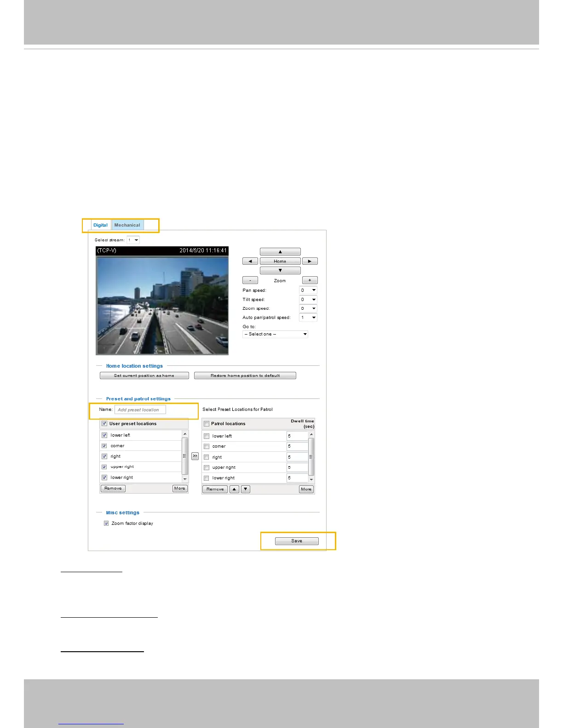The image size is (563, 728).
Task: Pan camera left with the left arrow button
Action: pyautogui.click(x=250, y=261)
